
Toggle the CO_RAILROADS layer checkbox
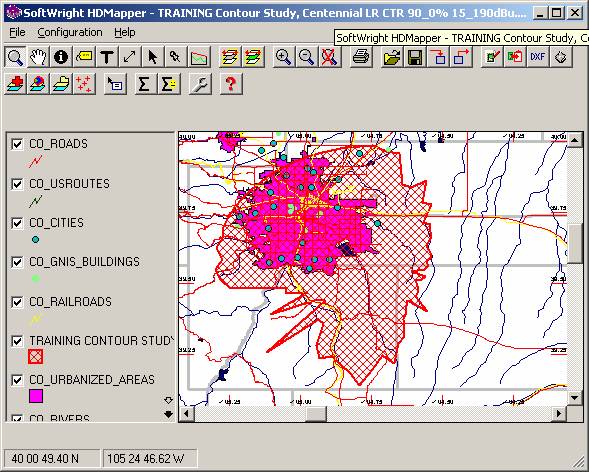pos(17,302)
